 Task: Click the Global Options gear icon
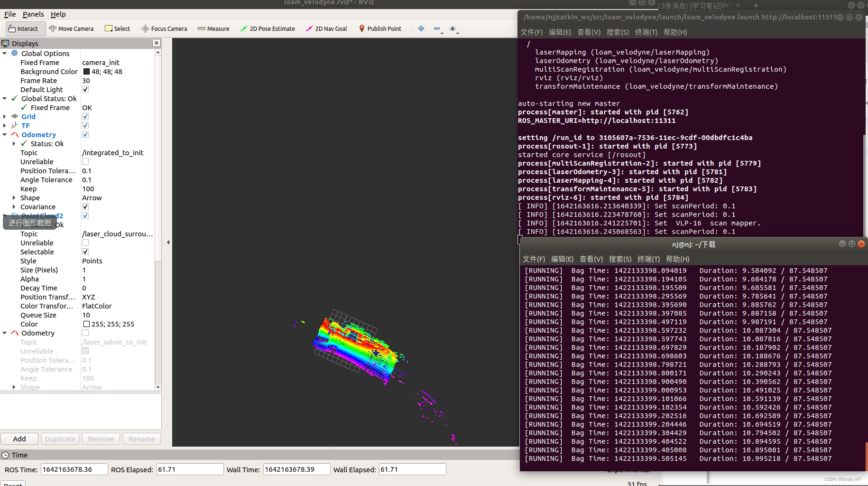click(15, 53)
